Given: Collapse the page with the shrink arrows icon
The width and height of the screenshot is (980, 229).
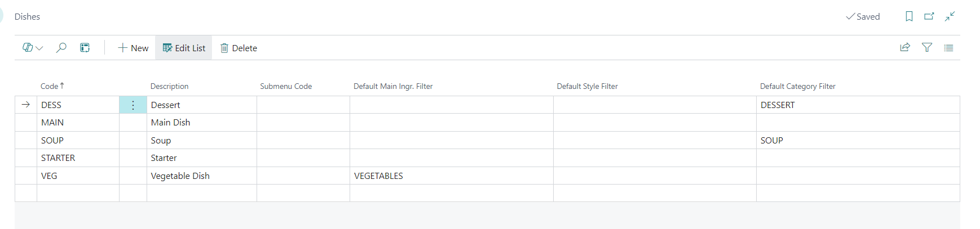Looking at the screenshot, I should [x=950, y=16].
